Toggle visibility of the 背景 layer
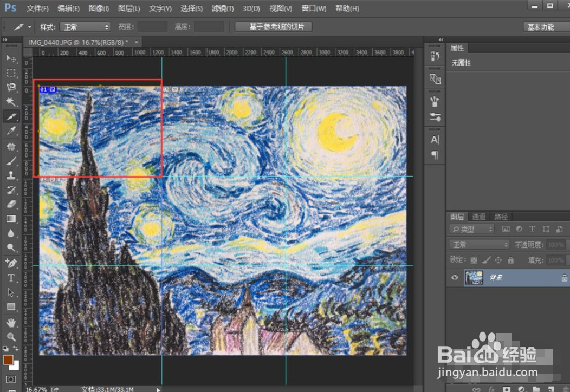 [455, 278]
